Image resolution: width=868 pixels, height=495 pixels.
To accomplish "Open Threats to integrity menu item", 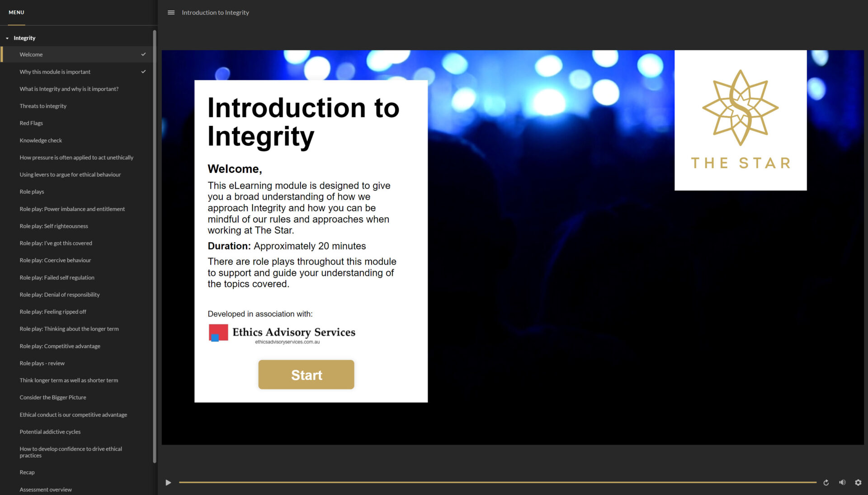I will click(x=43, y=106).
